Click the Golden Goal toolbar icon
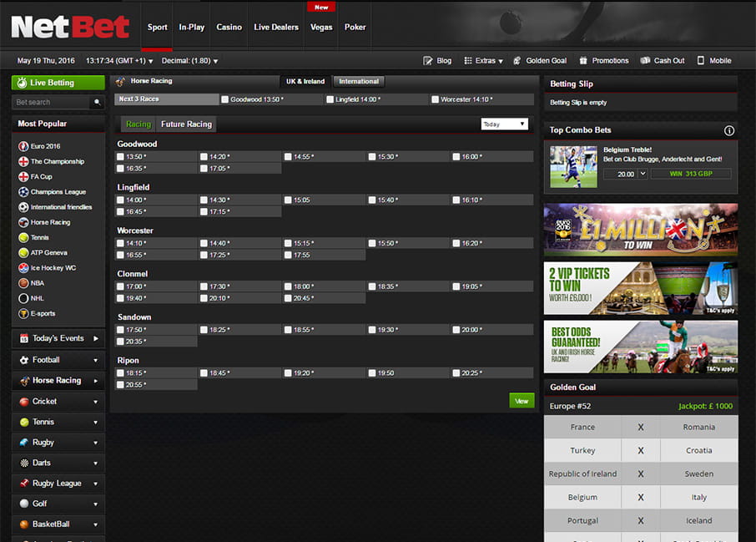This screenshot has width=756, height=542. [x=517, y=61]
